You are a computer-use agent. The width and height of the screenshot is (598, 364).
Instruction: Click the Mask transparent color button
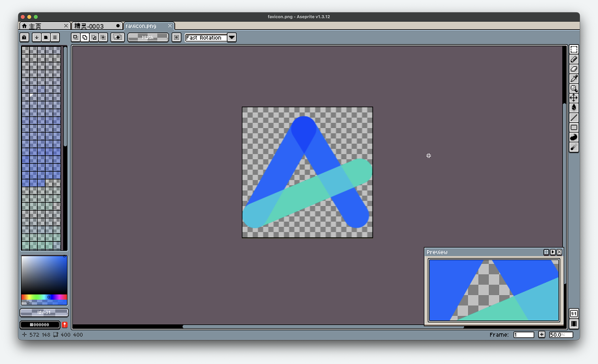tap(148, 37)
